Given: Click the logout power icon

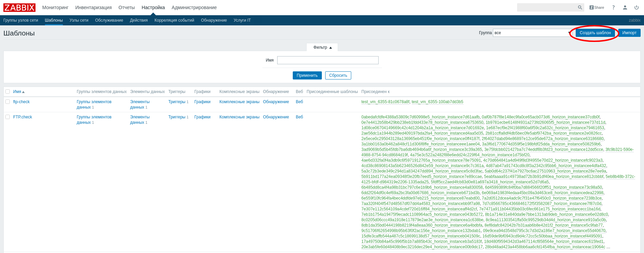Looking at the screenshot, I should pos(637,7).
